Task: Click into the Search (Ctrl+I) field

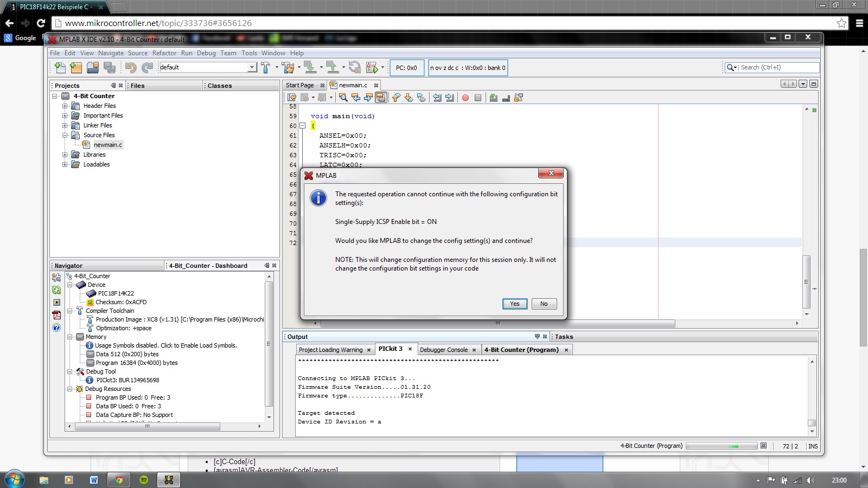Action: (x=778, y=67)
